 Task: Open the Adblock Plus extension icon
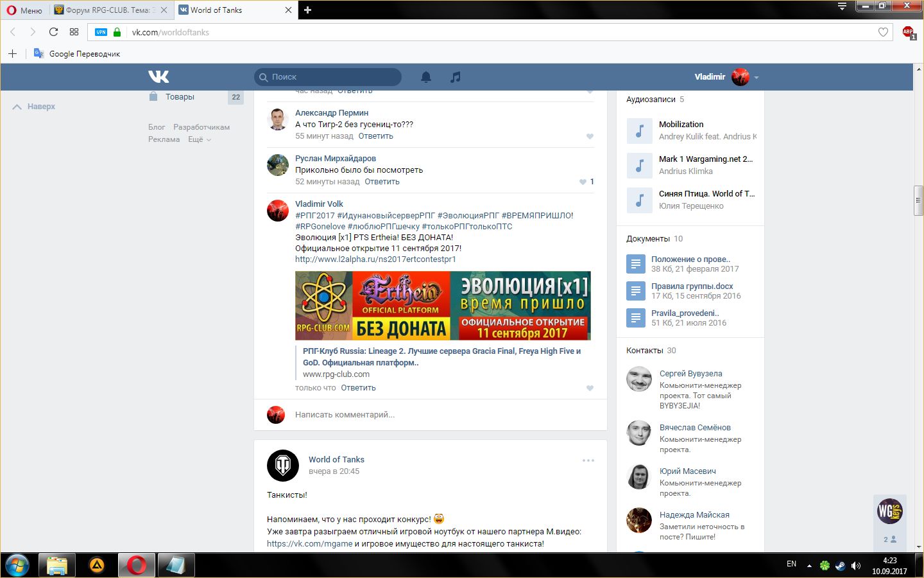tap(909, 32)
